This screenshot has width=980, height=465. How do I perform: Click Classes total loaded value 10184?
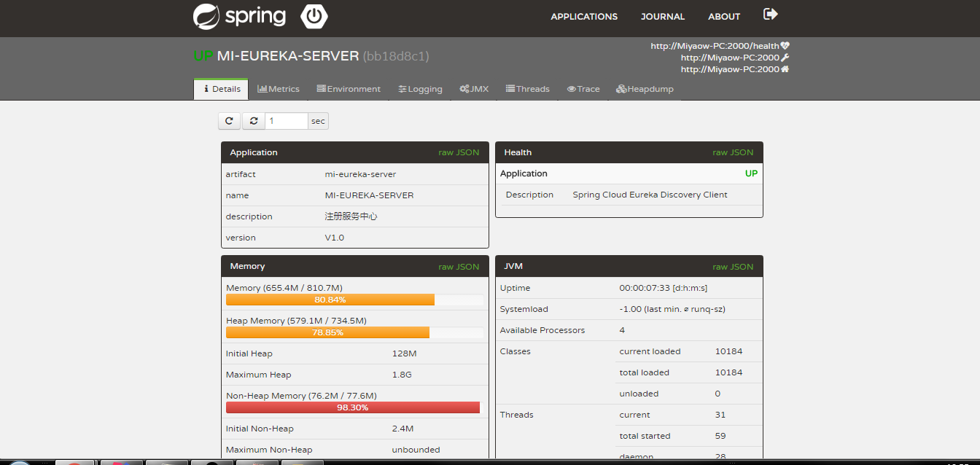[728, 372]
